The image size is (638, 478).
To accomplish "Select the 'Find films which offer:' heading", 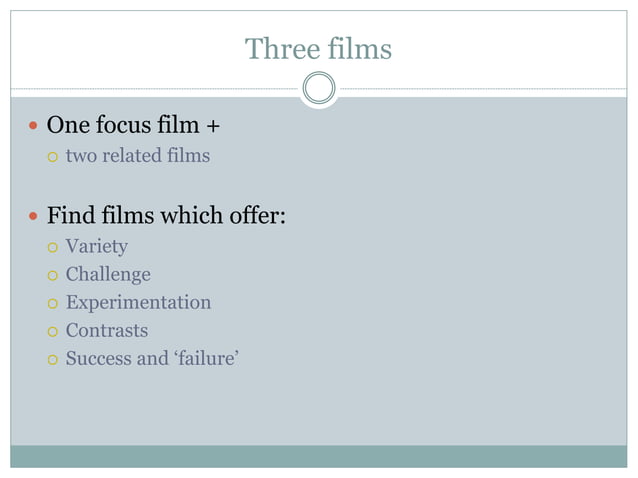I will [166, 214].
